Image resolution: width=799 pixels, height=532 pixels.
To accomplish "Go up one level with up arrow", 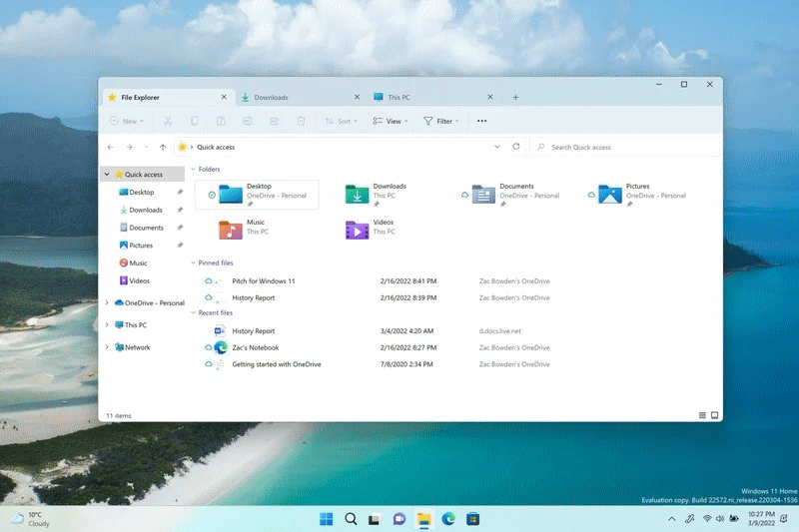I will point(163,147).
